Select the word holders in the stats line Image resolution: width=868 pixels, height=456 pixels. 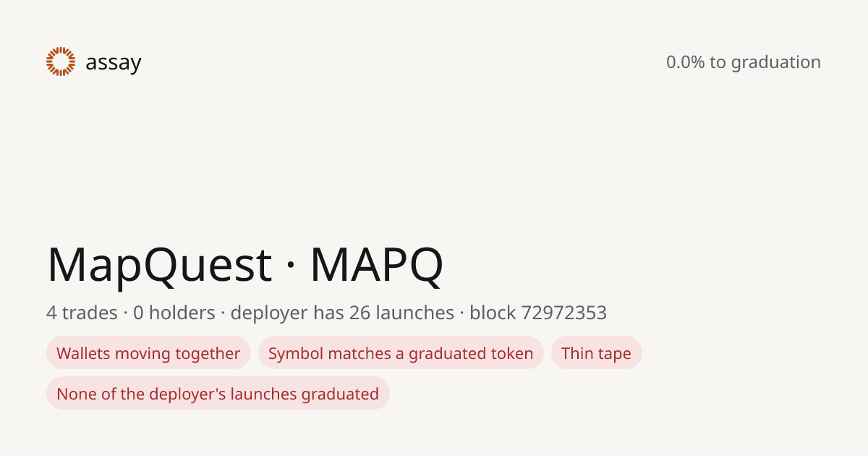click(182, 313)
